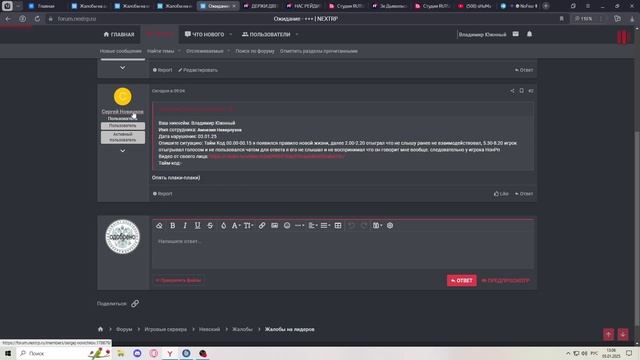Open the emoji smiley picker
Screen dimensions: 640x360
coord(287,225)
